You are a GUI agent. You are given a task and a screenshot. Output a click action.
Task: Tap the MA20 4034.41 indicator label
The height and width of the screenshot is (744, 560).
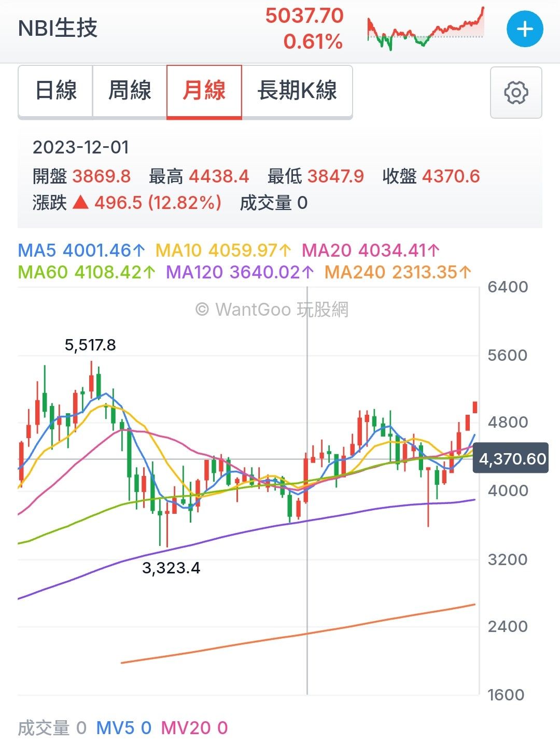click(x=371, y=251)
